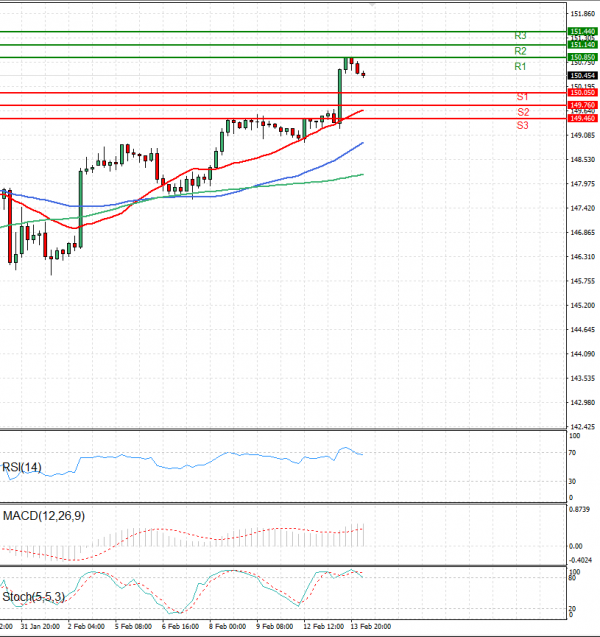Click the 143.535 price axis value
Viewport: 600px width, 637px height.
click(x=583, y=379)
